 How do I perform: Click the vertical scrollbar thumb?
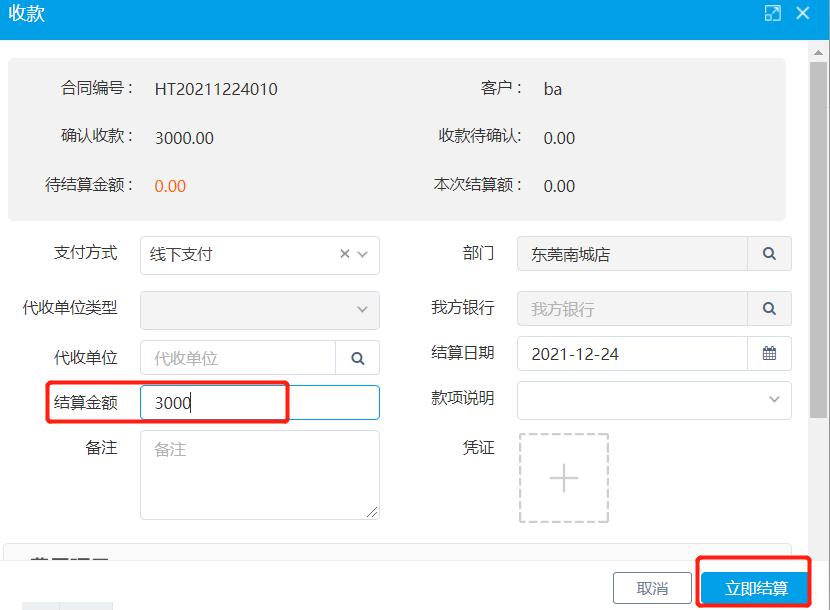pyautogui.click(x=818, y=239)
